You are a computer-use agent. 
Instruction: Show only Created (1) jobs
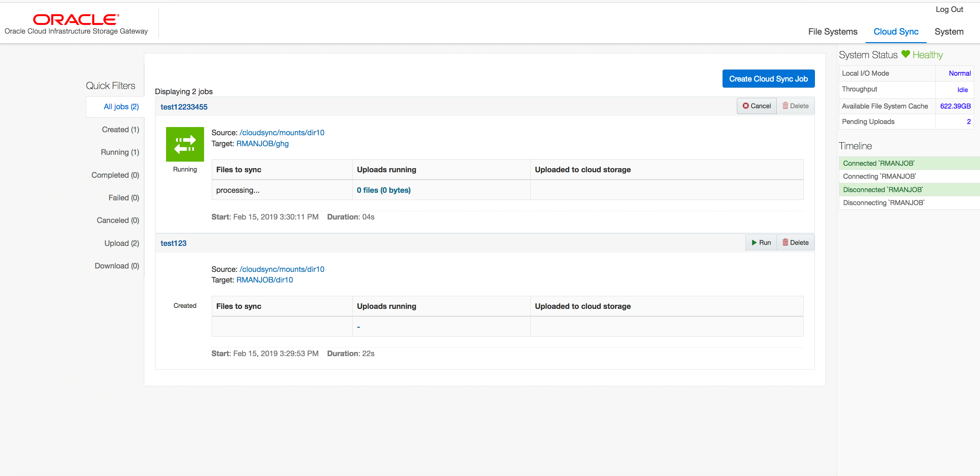pyautogui.click(x=120, y=129)
